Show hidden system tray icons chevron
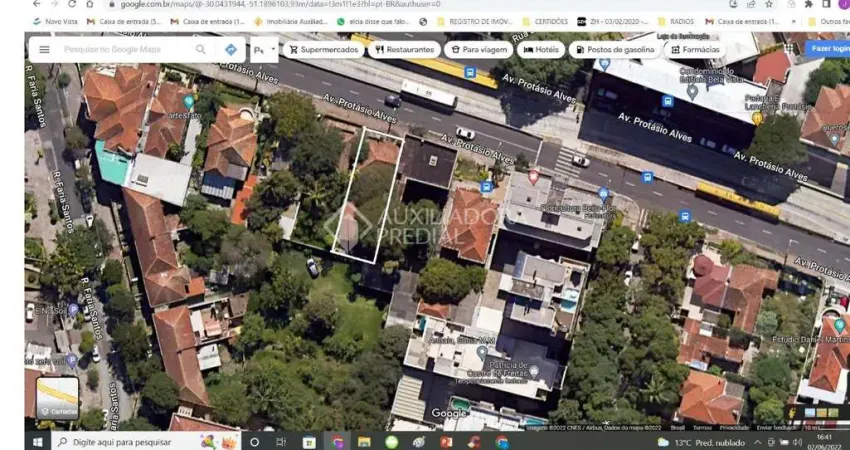Image resolution: width=850 pixels, height=450 pixels. coord(757,442)
